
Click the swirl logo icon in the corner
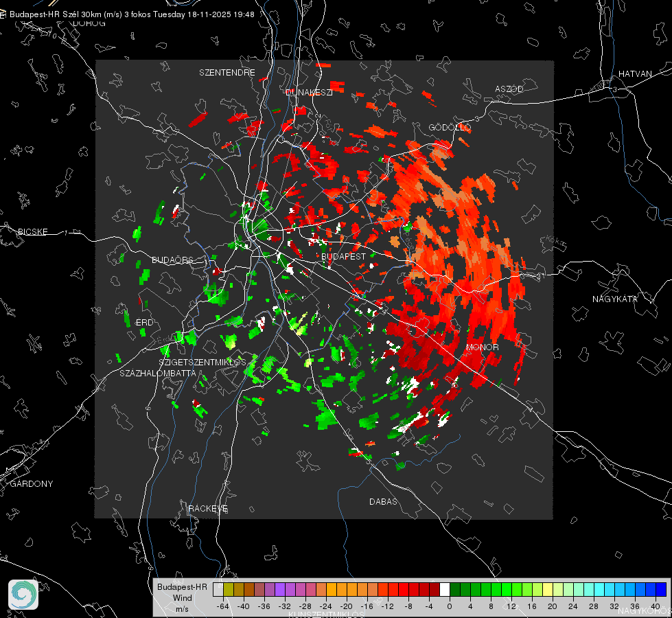(x=23, y=595)
